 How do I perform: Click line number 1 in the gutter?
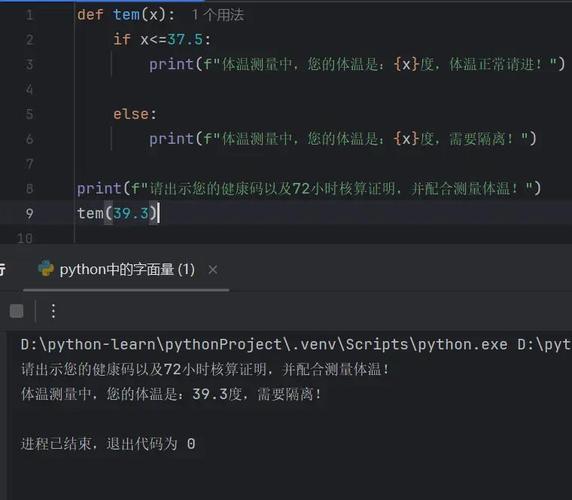click(x=30, y=15)
